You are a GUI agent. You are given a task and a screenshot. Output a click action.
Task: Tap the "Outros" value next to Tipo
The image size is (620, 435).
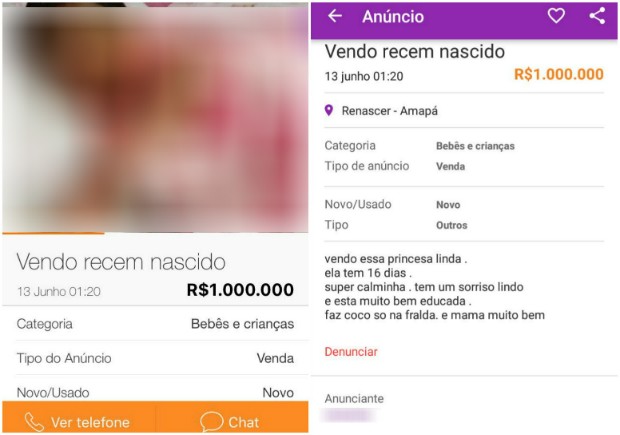[x=452, y=225]
